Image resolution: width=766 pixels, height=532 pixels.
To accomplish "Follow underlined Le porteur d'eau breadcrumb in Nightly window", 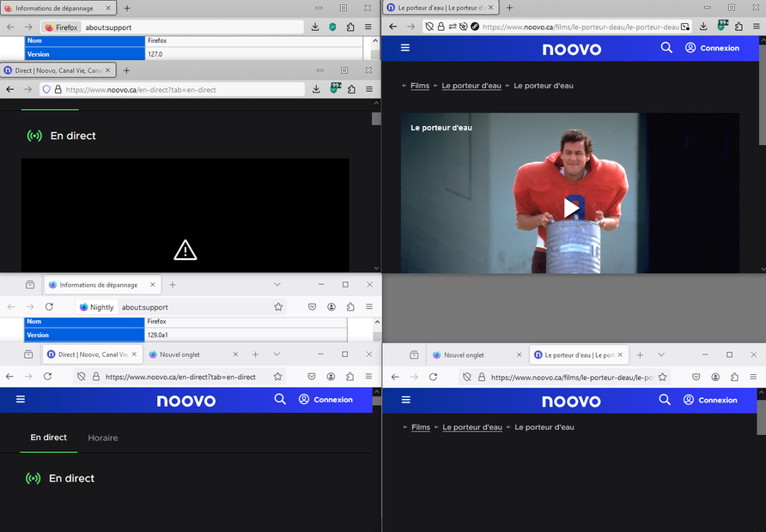I will [x=472, y=427].
